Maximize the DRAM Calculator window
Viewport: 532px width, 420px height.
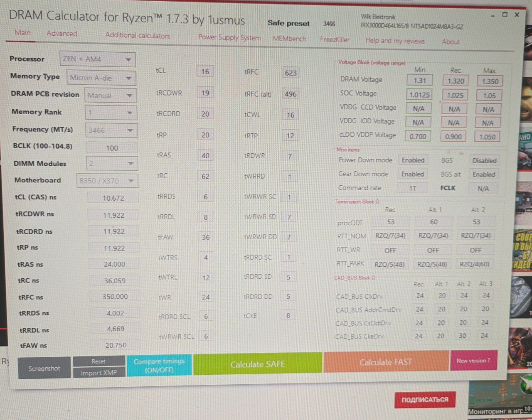(x=505, y=15)
